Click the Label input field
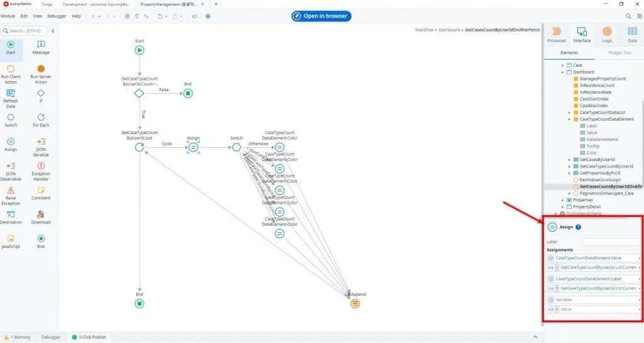The height and width of the screenshot is (343, 644). (x=611, y=242)
